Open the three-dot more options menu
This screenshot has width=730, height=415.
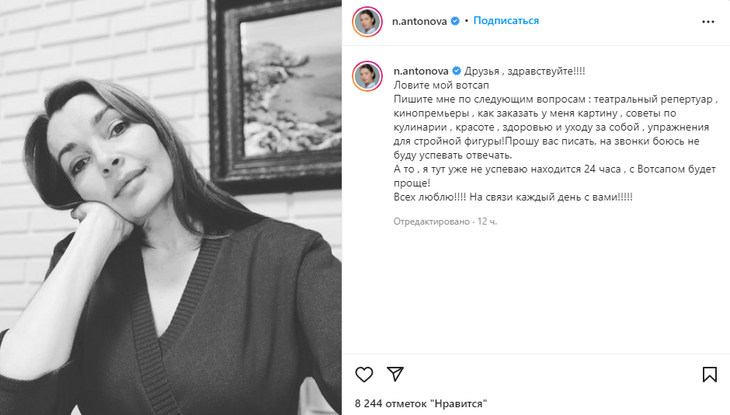tap(708, 21)
